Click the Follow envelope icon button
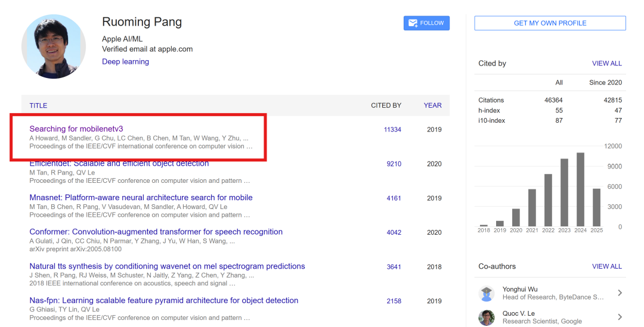 coord(426,23)
